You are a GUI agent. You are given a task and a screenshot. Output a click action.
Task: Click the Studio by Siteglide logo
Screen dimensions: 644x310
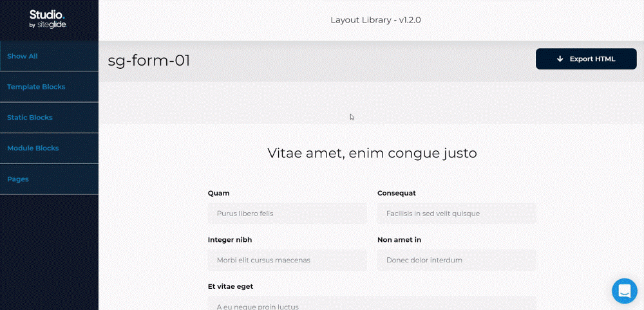[48, 19]
